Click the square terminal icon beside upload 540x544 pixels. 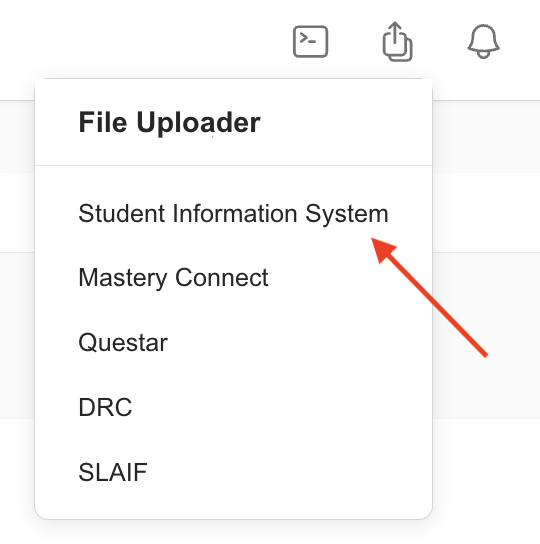[x=310, y=41]
